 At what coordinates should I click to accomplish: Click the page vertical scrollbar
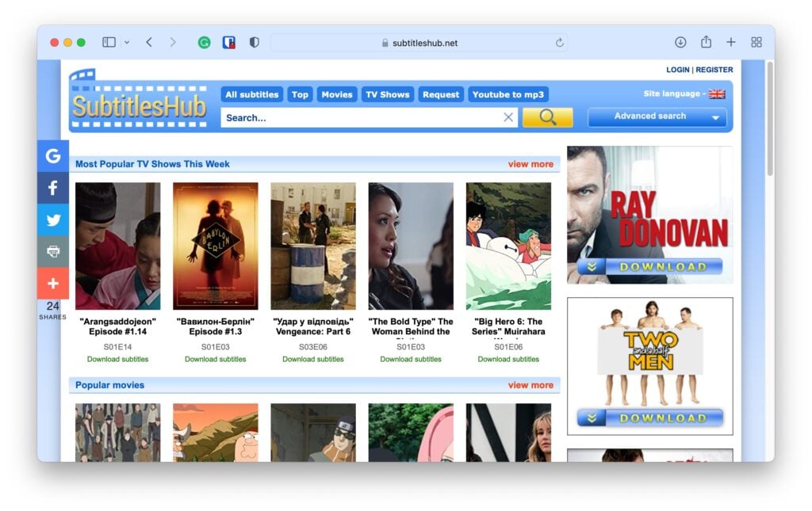(770, 119)
